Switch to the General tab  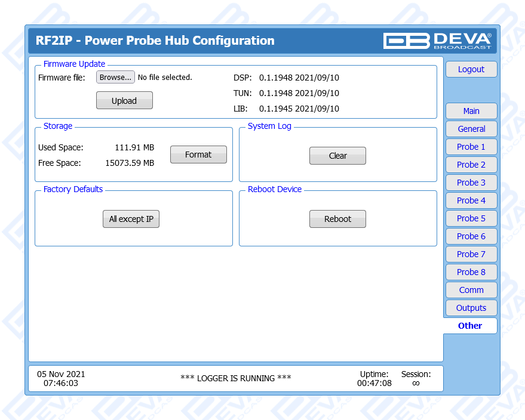point(471,129)
